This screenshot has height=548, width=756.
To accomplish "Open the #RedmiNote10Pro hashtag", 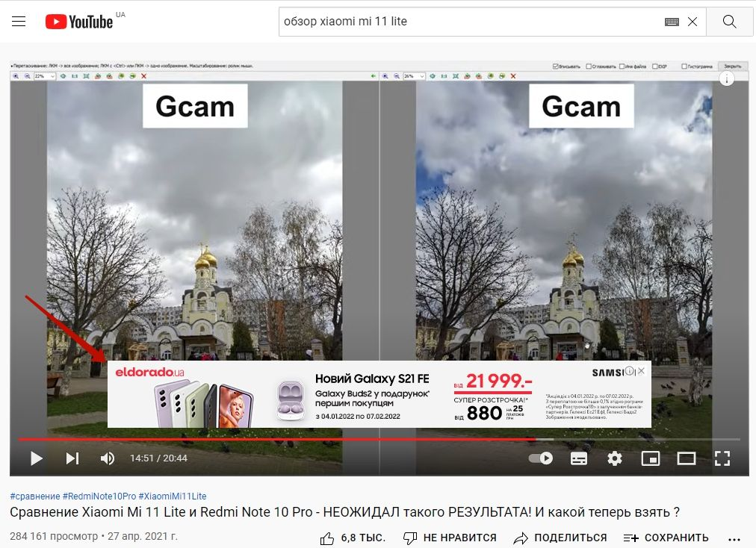I will click(99, 496).
